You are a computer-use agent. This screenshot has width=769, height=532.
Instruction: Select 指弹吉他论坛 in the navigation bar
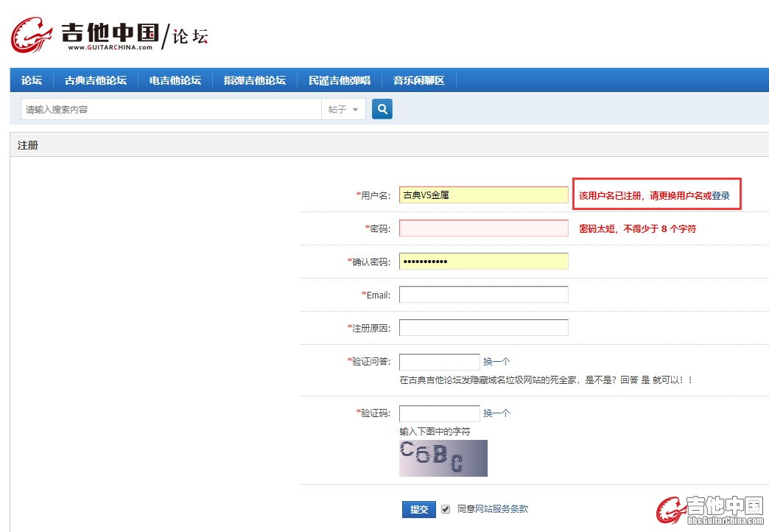coord(255,80)
